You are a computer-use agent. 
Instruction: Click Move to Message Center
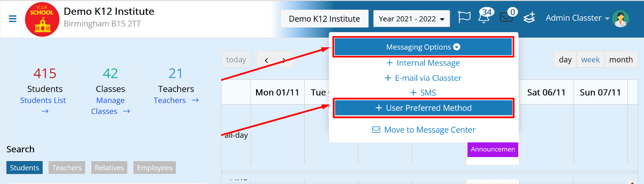coord(424,130)
